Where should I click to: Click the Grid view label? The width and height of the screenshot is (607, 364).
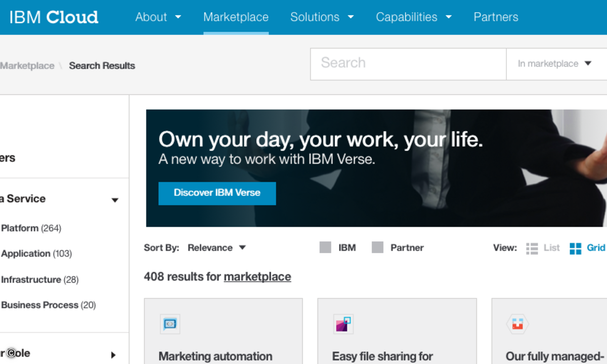coord(596,248)
